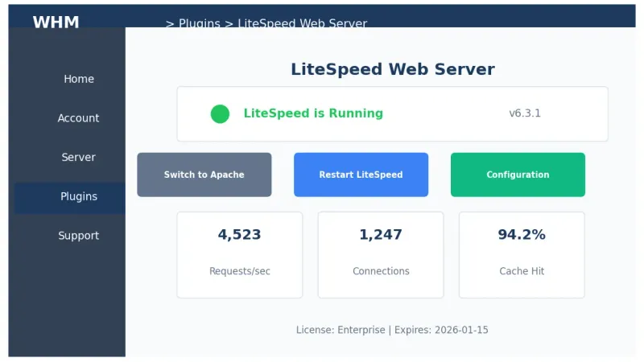The image size is (644, 362).
Task: Click the green running status indicator
Action: (x=220, y=114)
